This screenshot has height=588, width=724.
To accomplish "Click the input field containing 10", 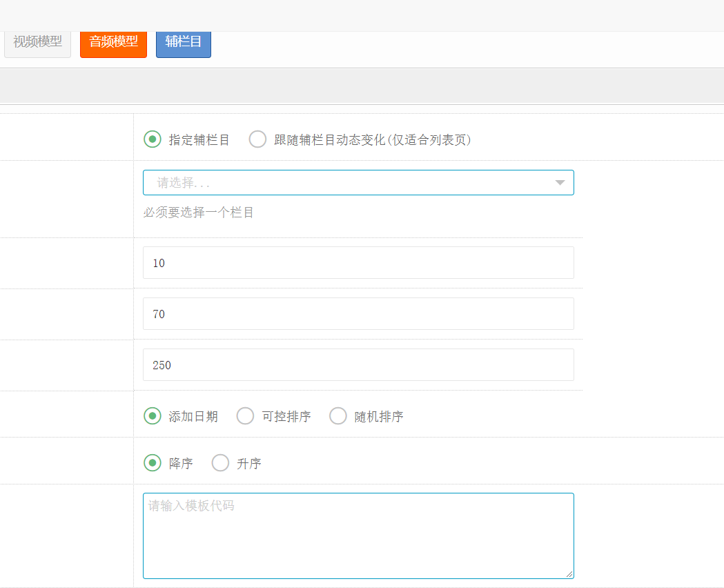I will [358, 263].
